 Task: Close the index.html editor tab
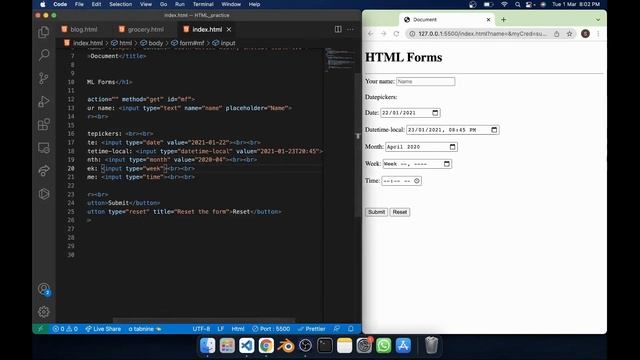[229, 29]
